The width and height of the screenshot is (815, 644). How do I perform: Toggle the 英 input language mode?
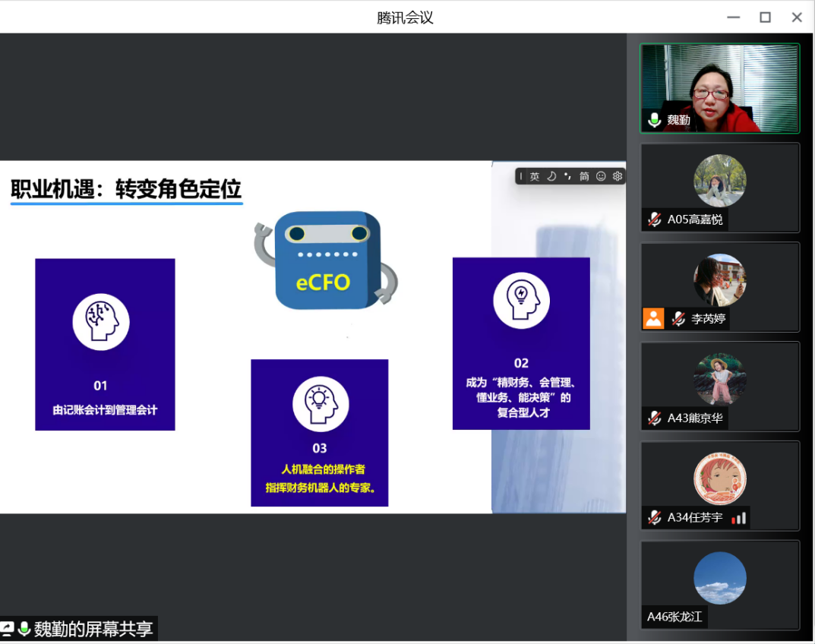click(x=535, y=176)
